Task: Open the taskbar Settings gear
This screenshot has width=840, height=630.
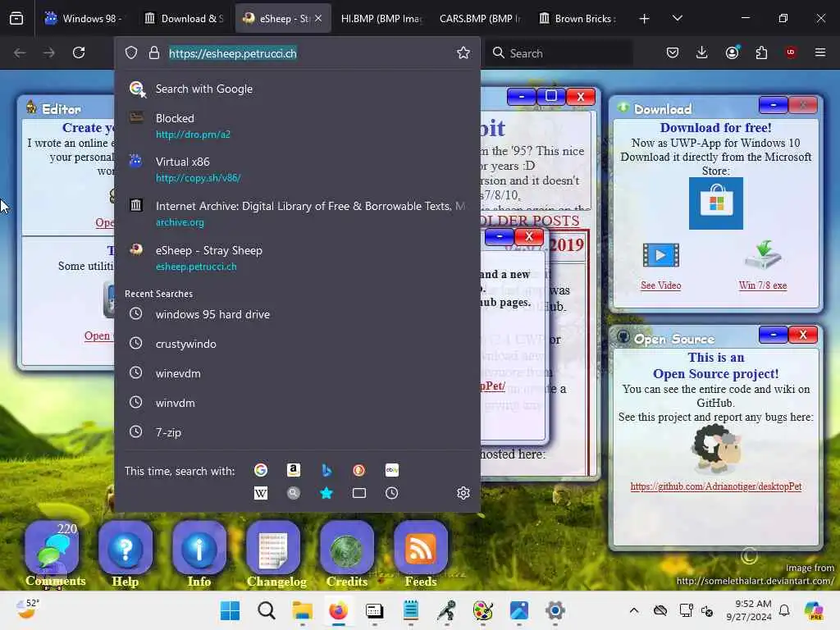Action: coord(555,610)
